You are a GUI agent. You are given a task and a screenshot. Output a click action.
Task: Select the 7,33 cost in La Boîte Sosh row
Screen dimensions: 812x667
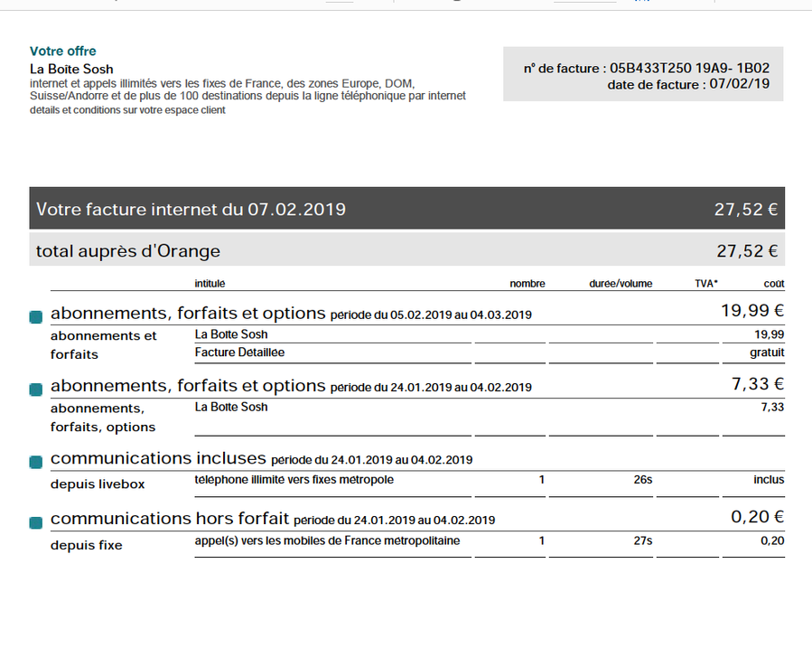[x=772, y=407]
